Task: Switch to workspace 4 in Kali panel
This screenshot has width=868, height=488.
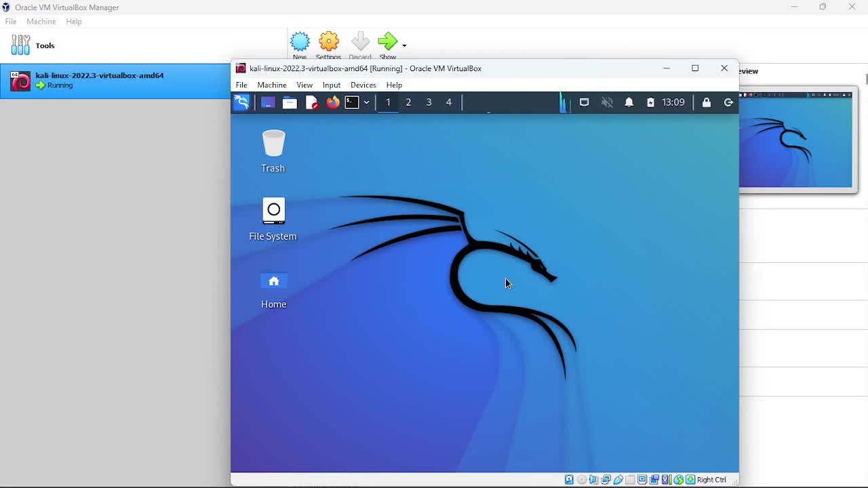Action: [x=448, y=102]
